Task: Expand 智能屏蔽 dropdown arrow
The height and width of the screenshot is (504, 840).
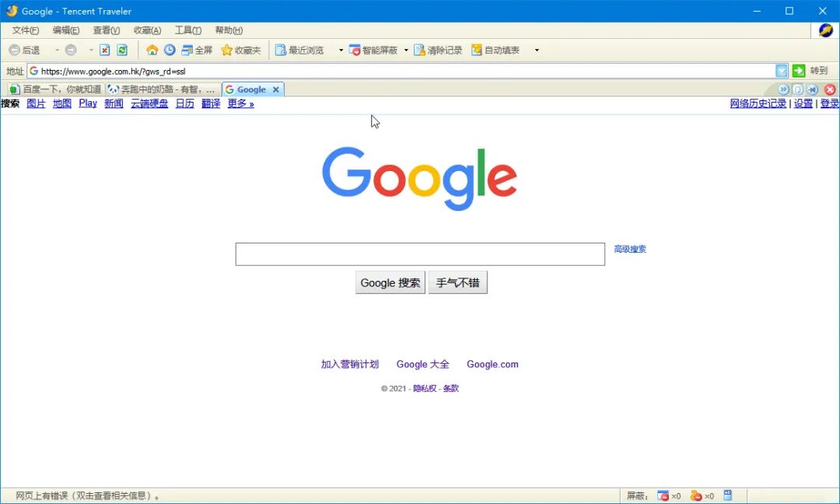Action: point(406,50)
